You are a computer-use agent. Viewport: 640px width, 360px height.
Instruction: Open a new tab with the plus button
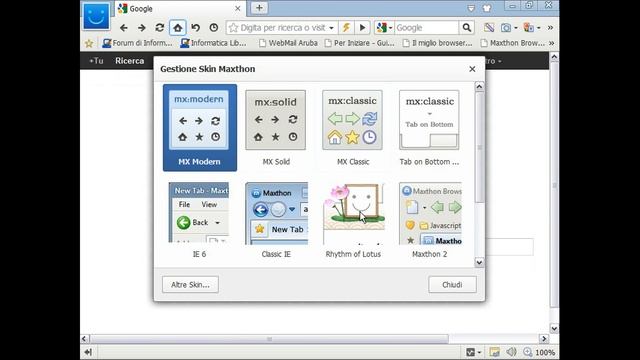pos(259,8)
